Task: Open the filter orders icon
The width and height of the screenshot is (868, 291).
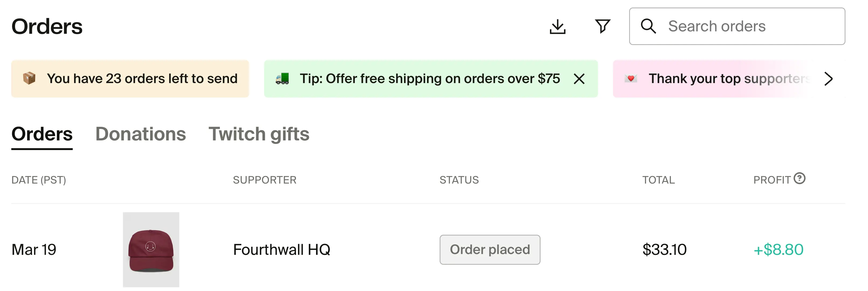Action: [x=603, y=26]
